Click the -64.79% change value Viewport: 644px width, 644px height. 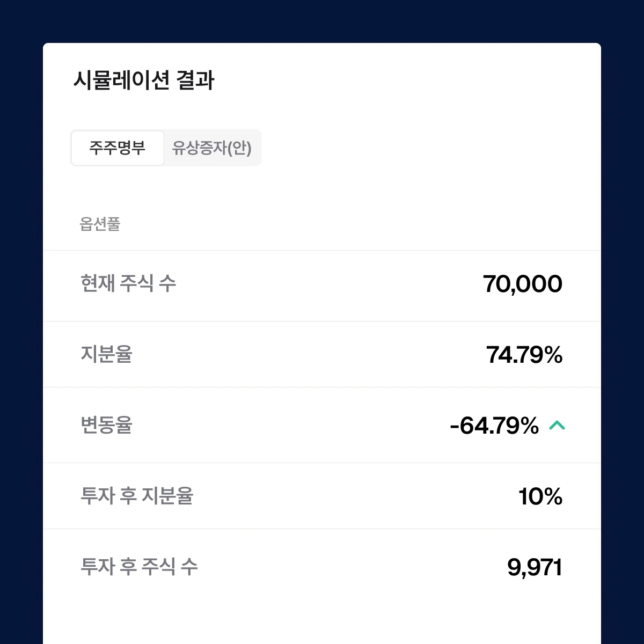(x=494, y=426)
